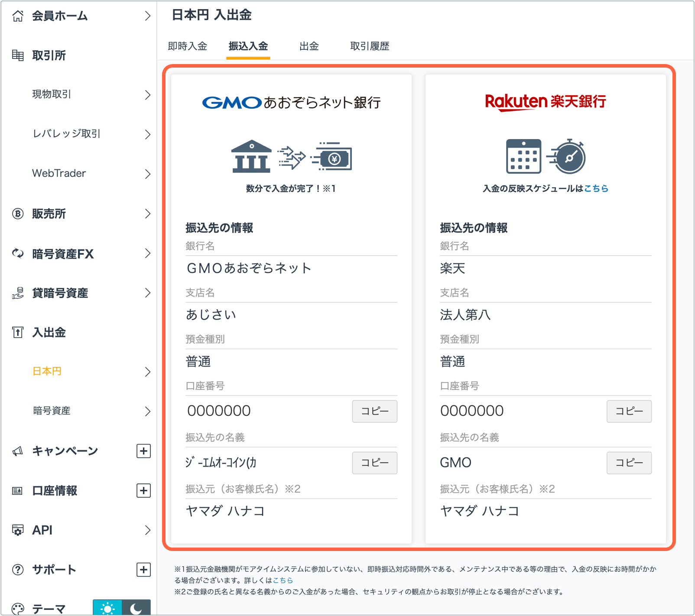The width and height of the screenshot is (695, 616).
Task: Click the home icon beside 会員ホーム
Action: pyautogui.click(x=18, y=16)
